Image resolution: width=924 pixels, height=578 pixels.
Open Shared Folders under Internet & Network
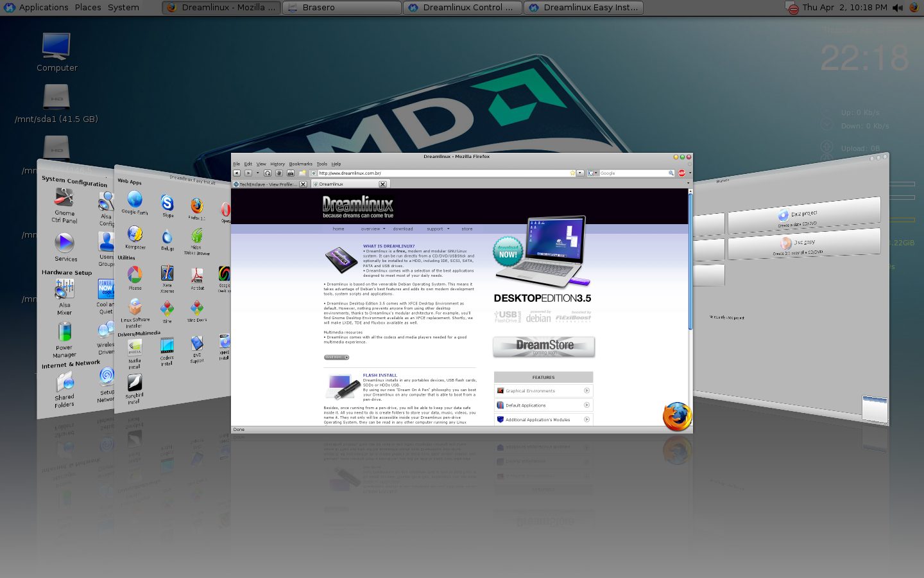[x=65, y=381]
